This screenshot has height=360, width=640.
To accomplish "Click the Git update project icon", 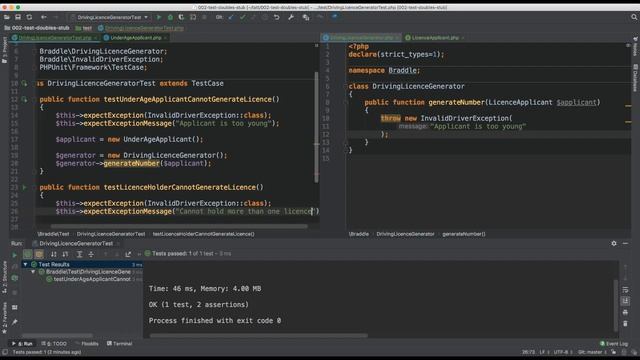I will click(x=231, y=17).
